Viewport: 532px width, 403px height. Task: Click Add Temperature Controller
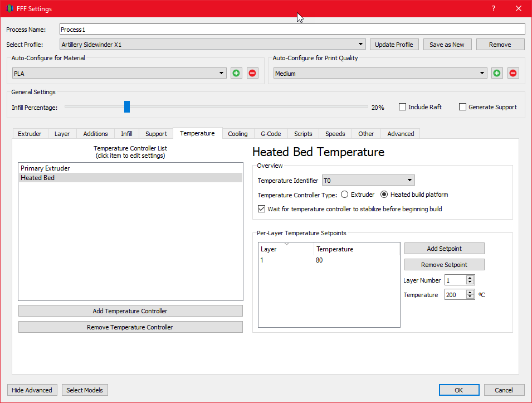(130, 311)
